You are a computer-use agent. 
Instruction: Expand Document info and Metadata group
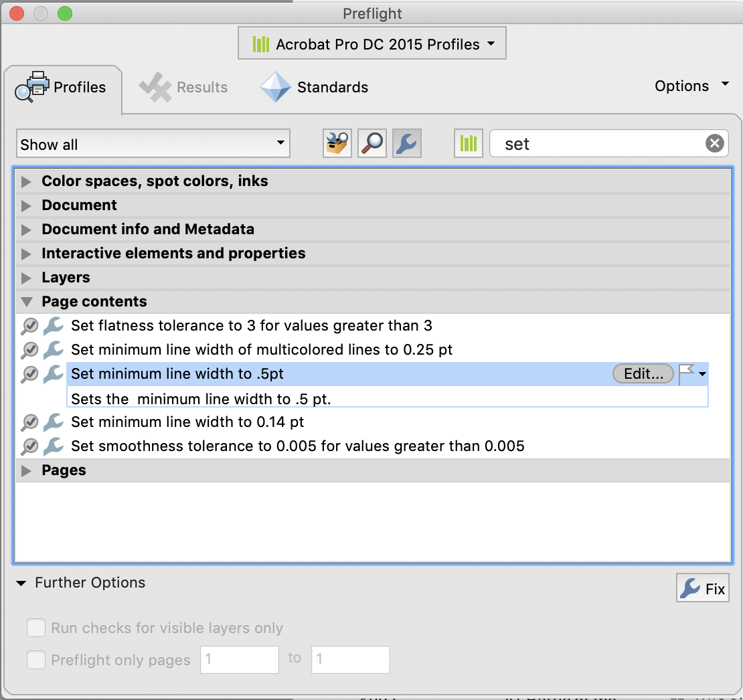click(x=27, y=230)
